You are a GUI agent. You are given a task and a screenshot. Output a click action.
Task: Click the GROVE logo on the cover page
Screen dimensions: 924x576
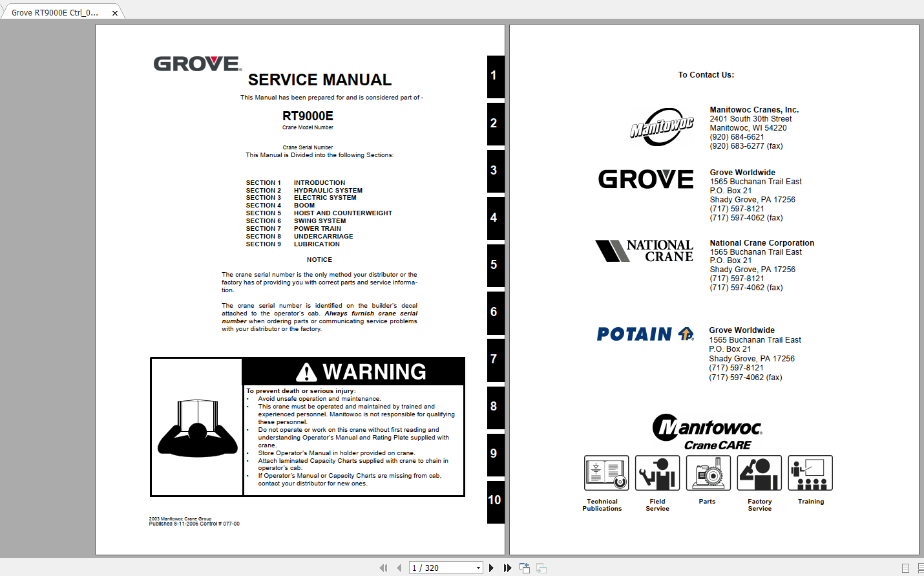(x=196, y=63)
